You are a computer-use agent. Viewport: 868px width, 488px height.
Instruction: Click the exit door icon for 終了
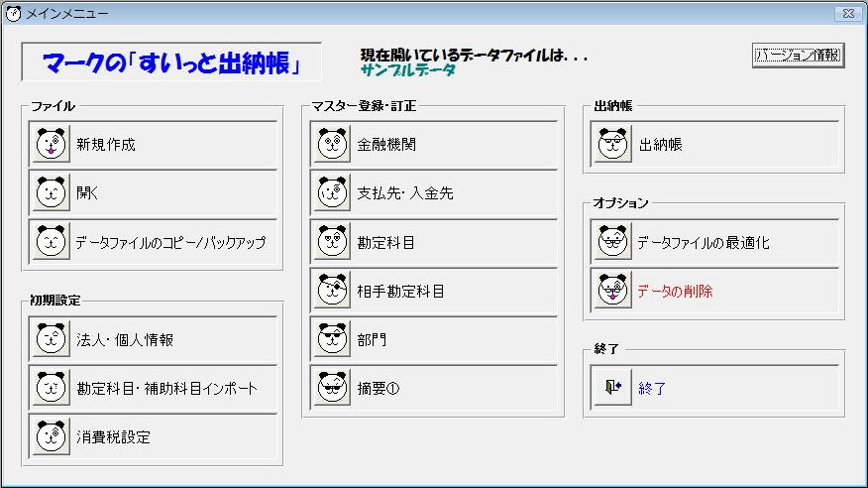[x=613, y=388]
